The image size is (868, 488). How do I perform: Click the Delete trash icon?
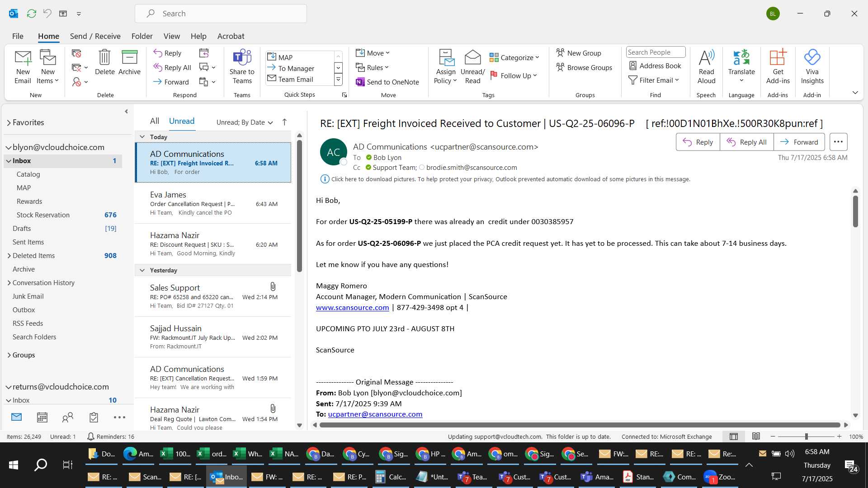click(104, 62)
